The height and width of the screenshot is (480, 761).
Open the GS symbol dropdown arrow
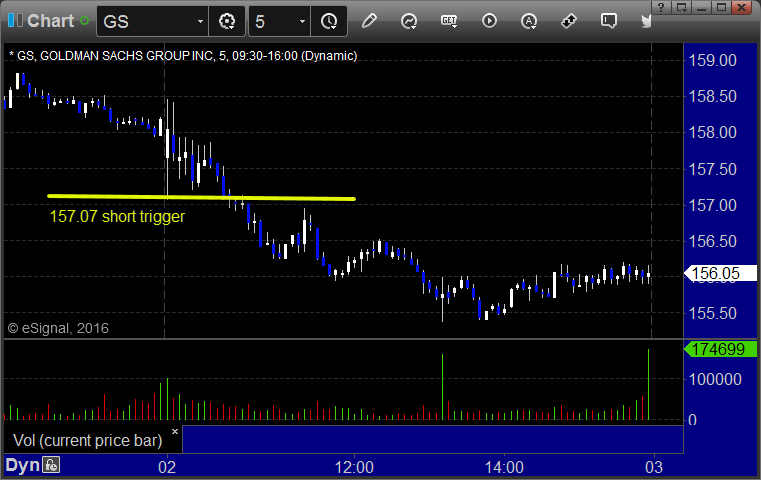[x=200, y=21]
